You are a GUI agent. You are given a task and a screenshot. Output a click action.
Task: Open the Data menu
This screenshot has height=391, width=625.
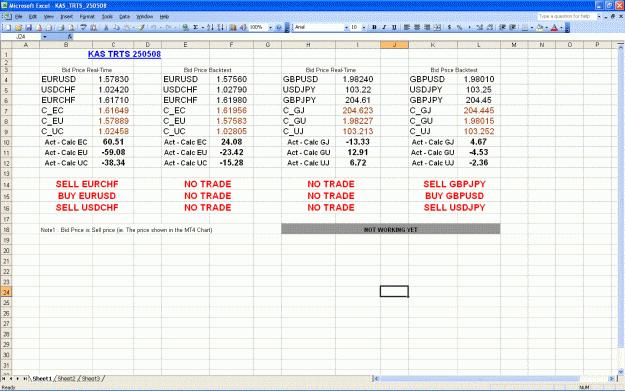[124, 17]
